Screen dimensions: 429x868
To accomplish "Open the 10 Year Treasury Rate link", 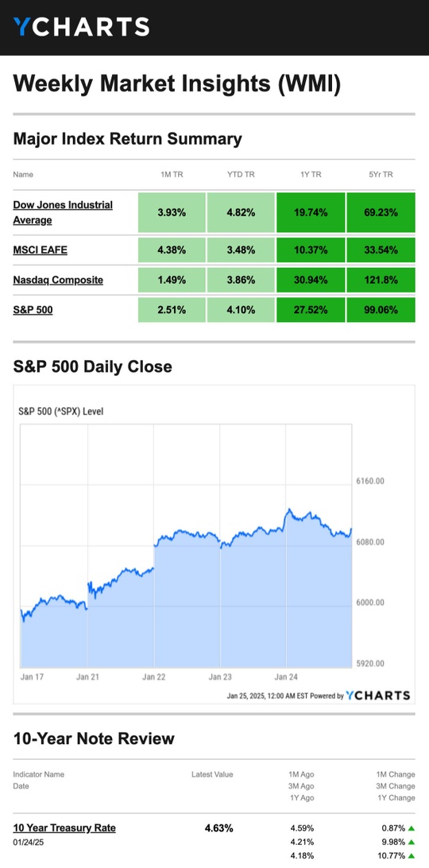I will click(x=65, y=828).
